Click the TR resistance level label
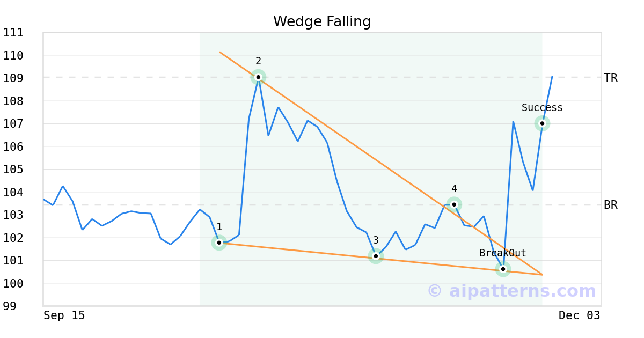Screen dimensions: 644x338 point(610,78)
